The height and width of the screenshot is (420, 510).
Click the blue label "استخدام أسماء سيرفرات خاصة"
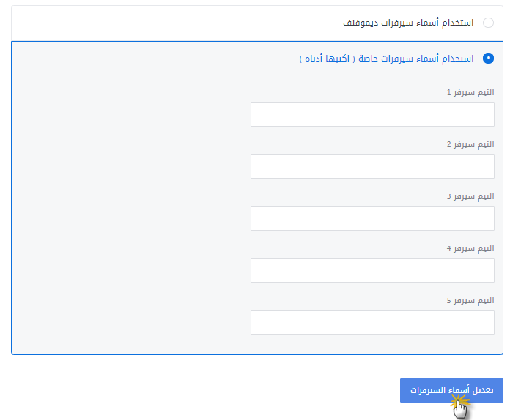pos(416,59)
